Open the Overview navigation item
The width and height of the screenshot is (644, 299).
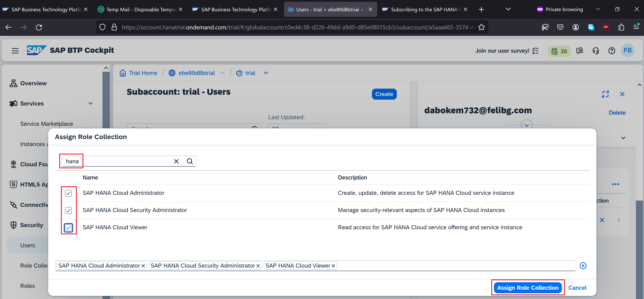[33, 83]
